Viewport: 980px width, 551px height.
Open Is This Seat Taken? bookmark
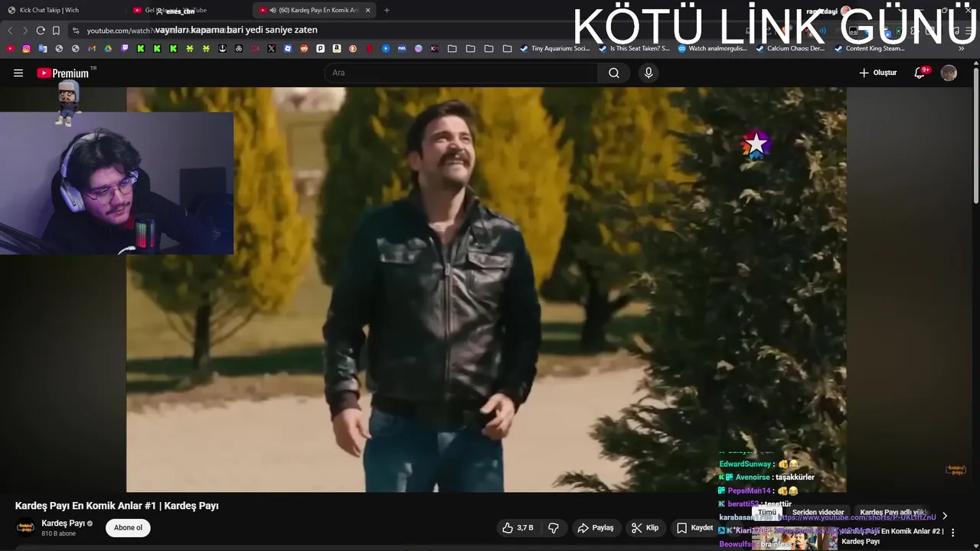pyautogui.click(x=634, y=48)
